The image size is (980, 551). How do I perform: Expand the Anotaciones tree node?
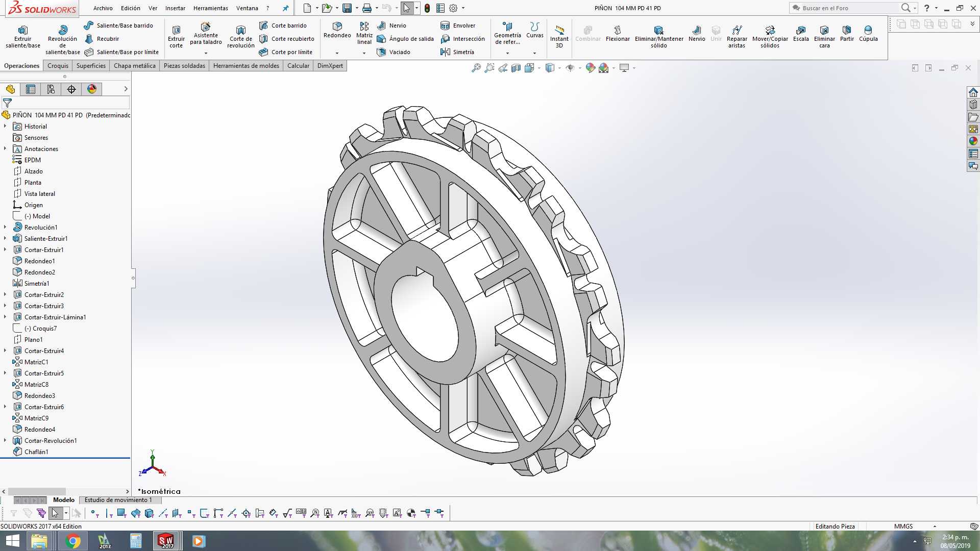[5, 148]
